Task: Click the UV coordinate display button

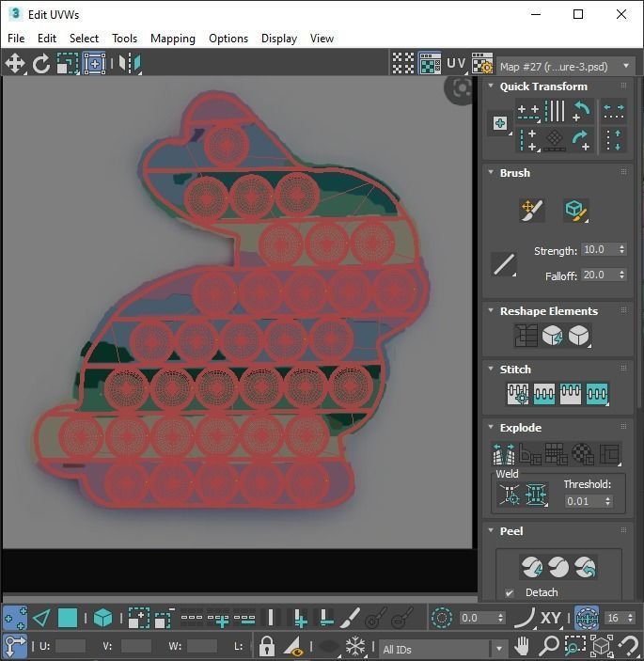Action: pyautogui.click(x=456, y=64)
